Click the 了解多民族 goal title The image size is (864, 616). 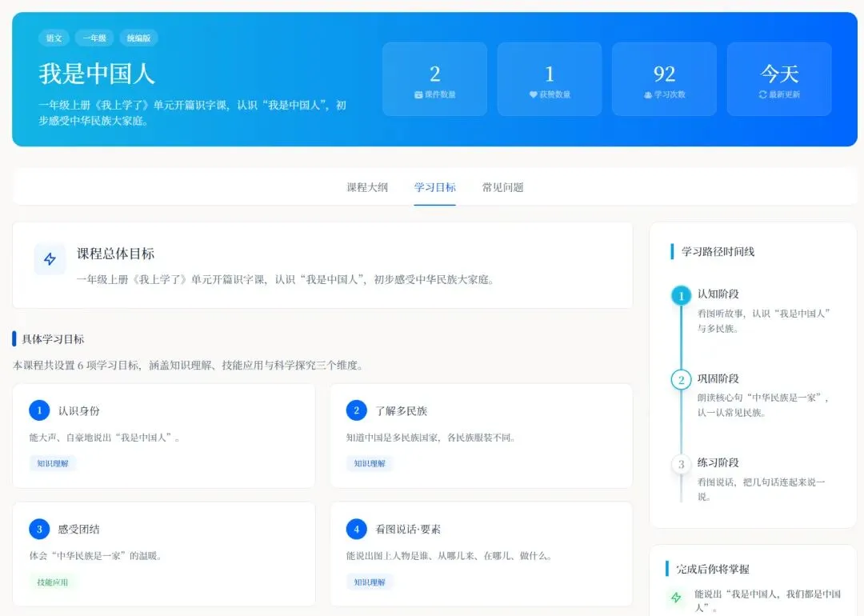point(401,410)
